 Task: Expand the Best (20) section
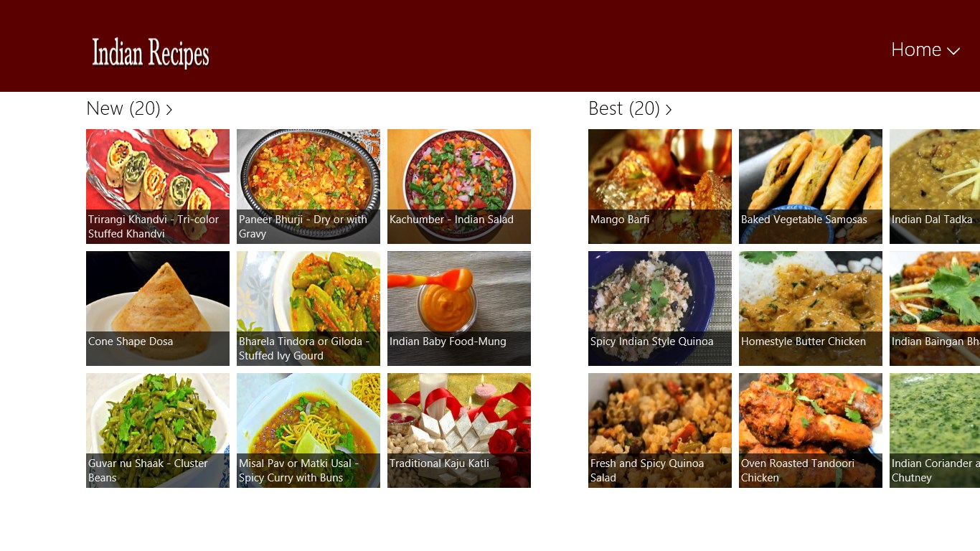630,108
